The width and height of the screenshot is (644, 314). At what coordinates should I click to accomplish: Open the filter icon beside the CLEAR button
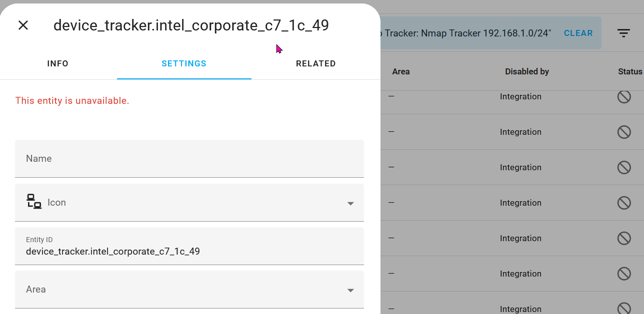pyautogui.click(x=623, y=33)
